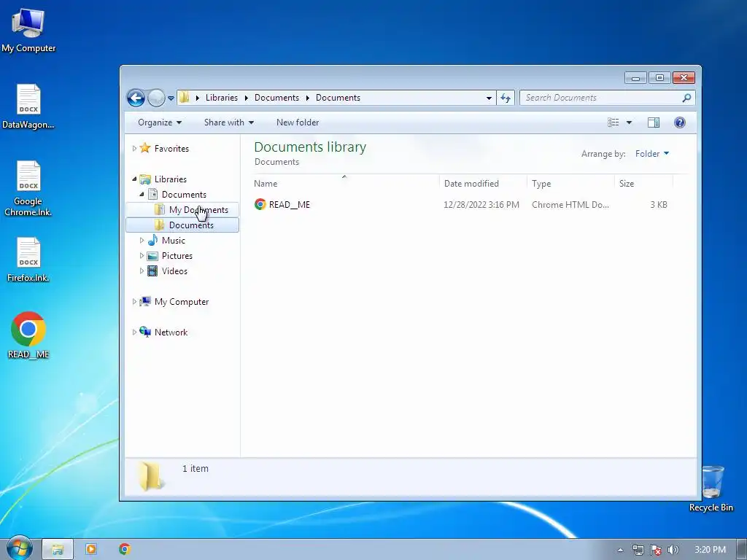The image size is (747, 560).
Task: Show hidden tray icons arrow
Action: point(620,550)
